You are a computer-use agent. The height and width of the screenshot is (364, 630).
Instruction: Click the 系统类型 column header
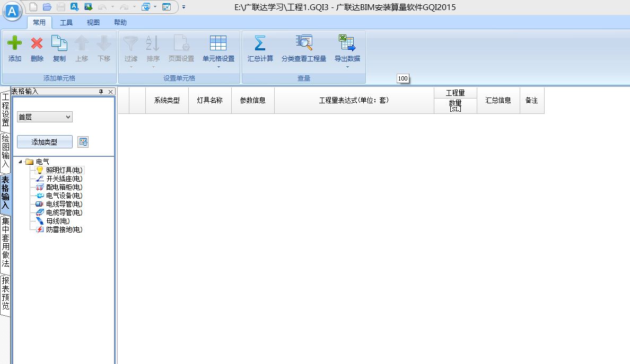tap(167, 100)
